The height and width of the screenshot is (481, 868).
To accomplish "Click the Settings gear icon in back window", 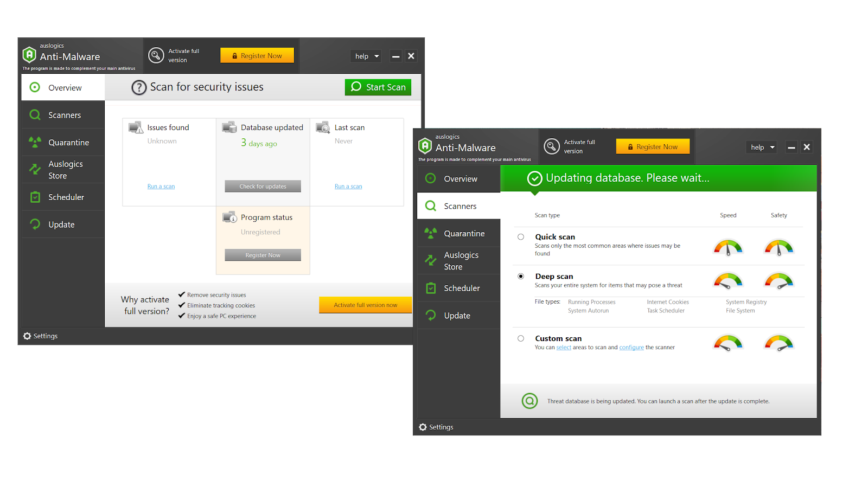I will (27, 336).
